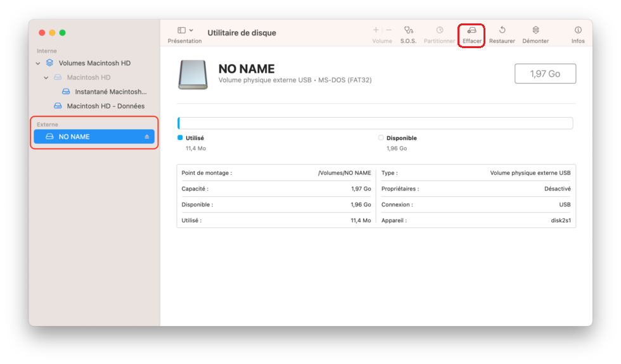Open the Présentation dropdown chevron
The width and height of the screenshot is (621, 364).
tap(191, 30)
